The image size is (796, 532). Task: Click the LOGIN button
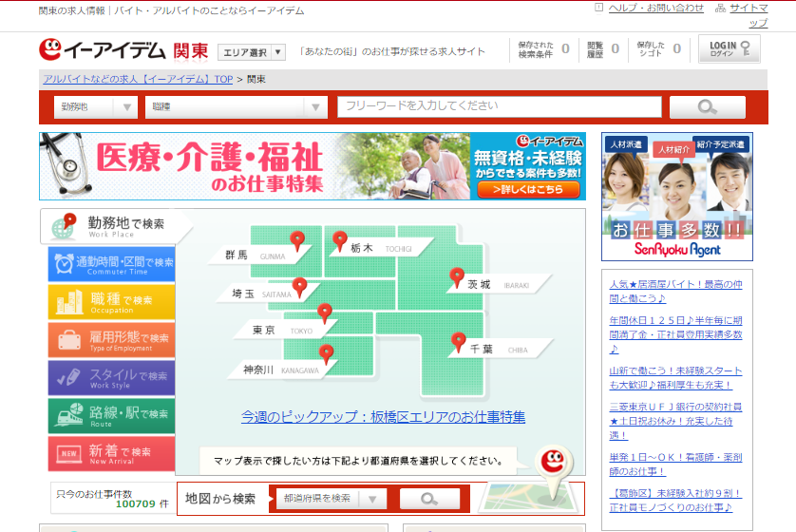pyautogui.click(x=729, y=48)
